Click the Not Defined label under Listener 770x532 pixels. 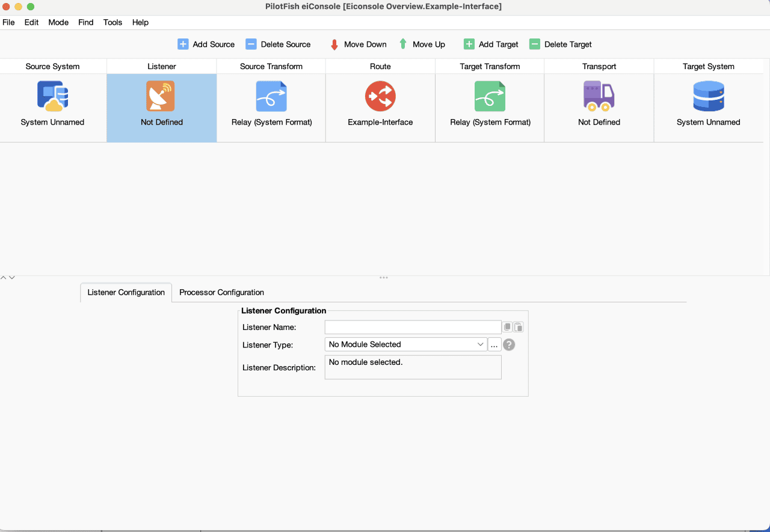coord(162,122)
